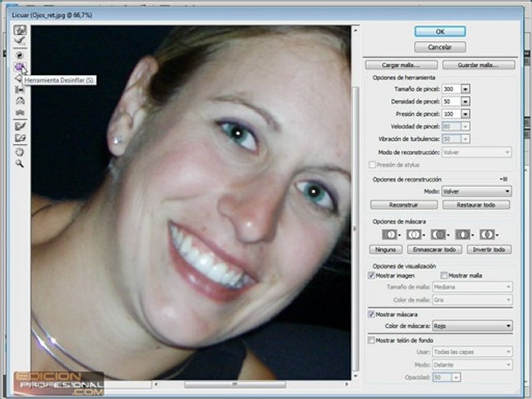532x399 pixels.
Task: Click the Tamaño de pincel value field
Action: pyautogui.click(x=452, y=89)
